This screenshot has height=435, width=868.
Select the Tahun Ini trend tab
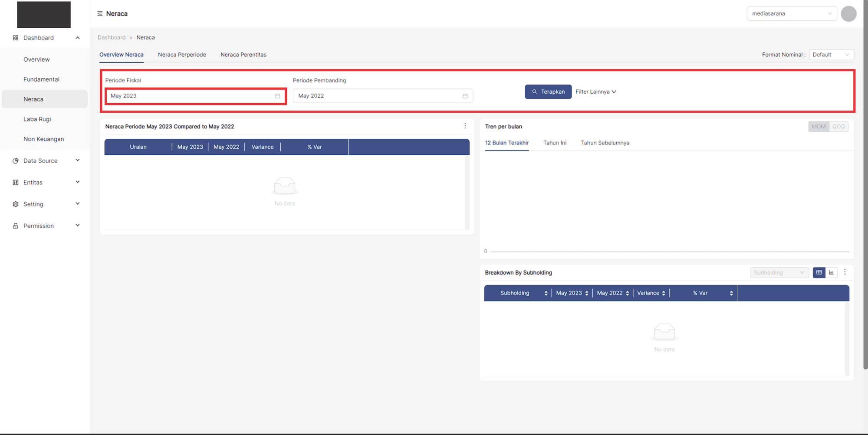[x=555, y=143]
